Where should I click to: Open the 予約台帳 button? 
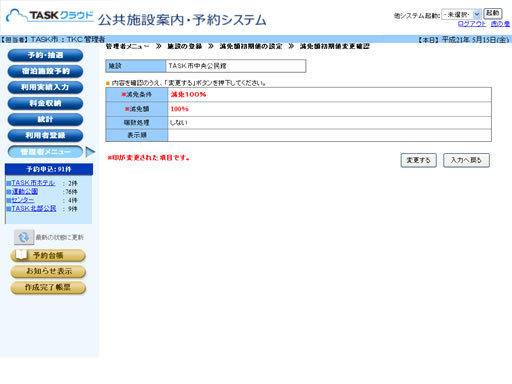(x=48, y=256)
